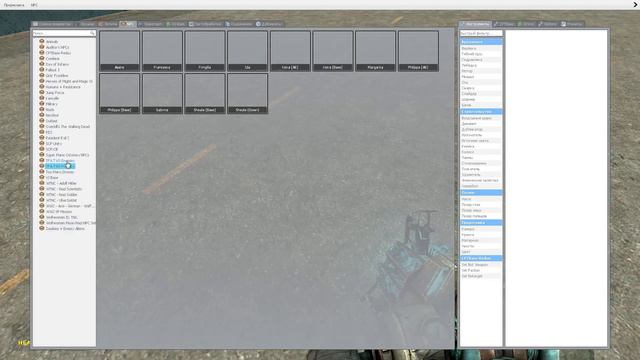Switch to the Инструменты tab
The height and width of the screenshot is (360, 640).
pyautogui.click(x=475, y=24)
